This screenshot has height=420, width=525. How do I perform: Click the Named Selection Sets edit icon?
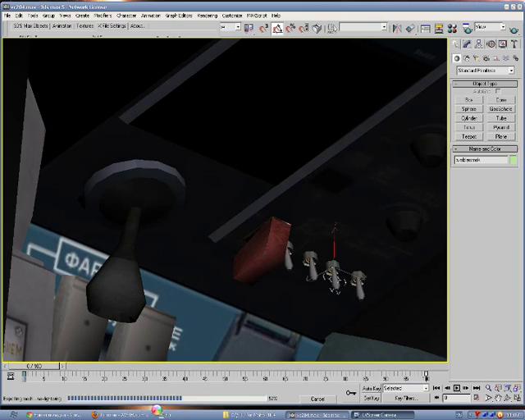coord(331,29)
